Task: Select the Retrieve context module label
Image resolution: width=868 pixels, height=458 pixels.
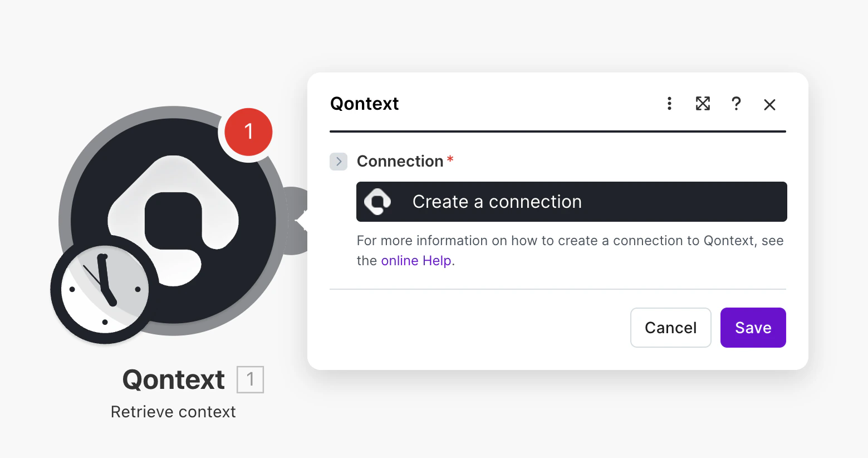Action: (173, 412)
